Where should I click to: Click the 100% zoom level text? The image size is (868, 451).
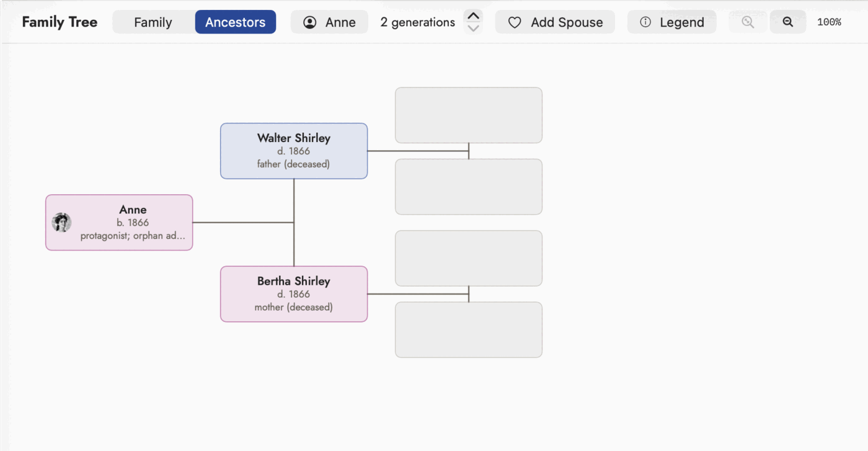829,22
